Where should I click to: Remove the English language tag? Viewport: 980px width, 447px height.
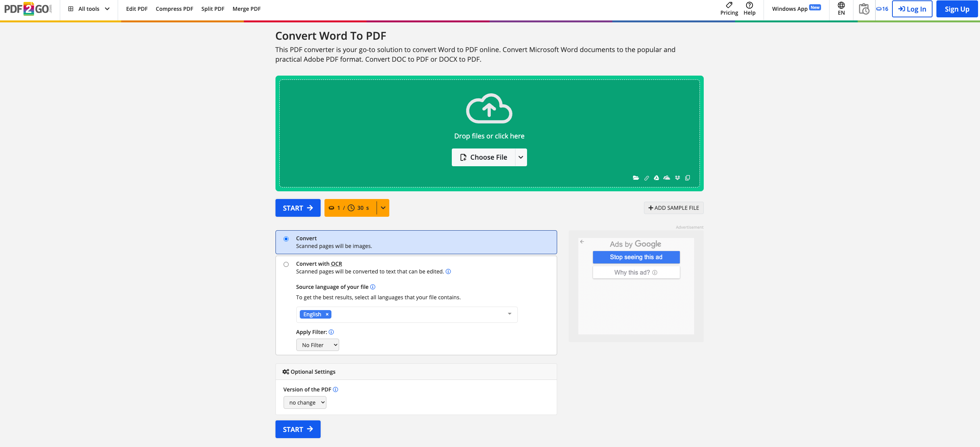(x=327, y=314)
